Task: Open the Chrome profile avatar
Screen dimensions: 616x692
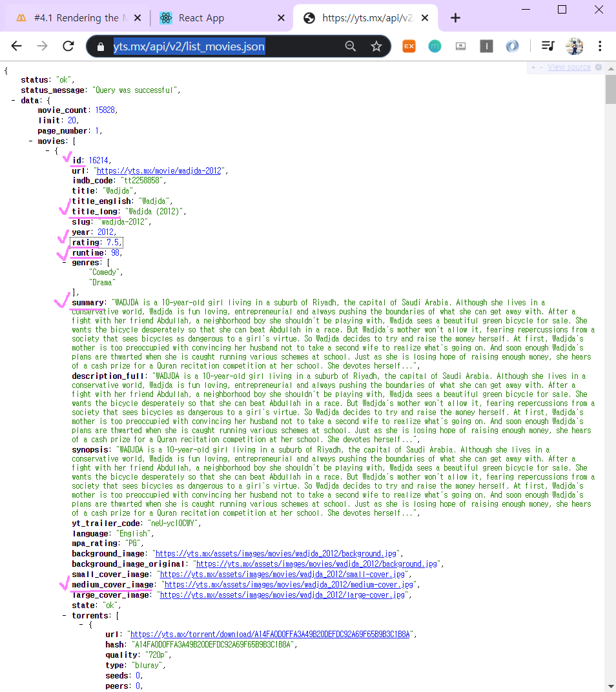Action: click(x=574, y=46)
